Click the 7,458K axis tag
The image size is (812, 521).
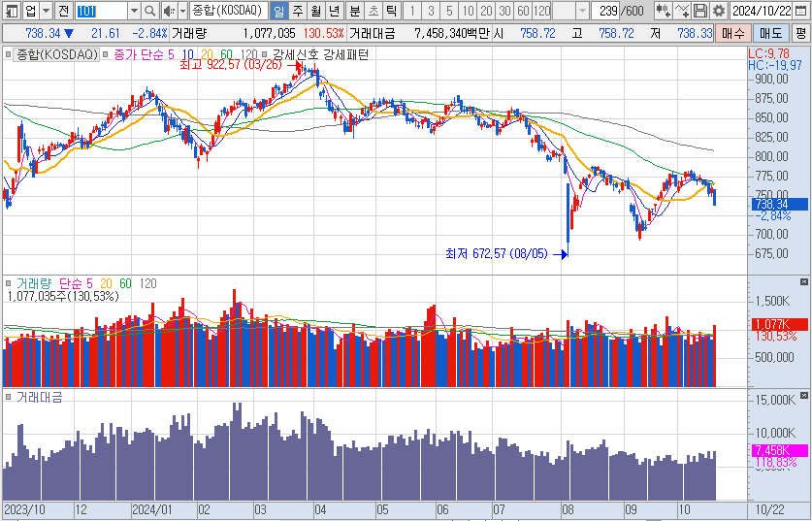tap(779, 450)
